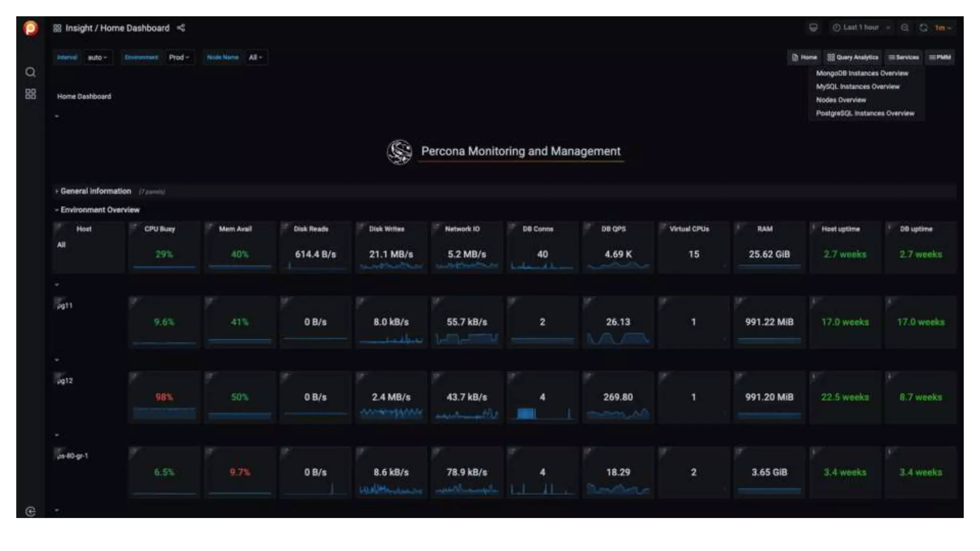Open the sidebar dashboards grid icon

point(30,94)
